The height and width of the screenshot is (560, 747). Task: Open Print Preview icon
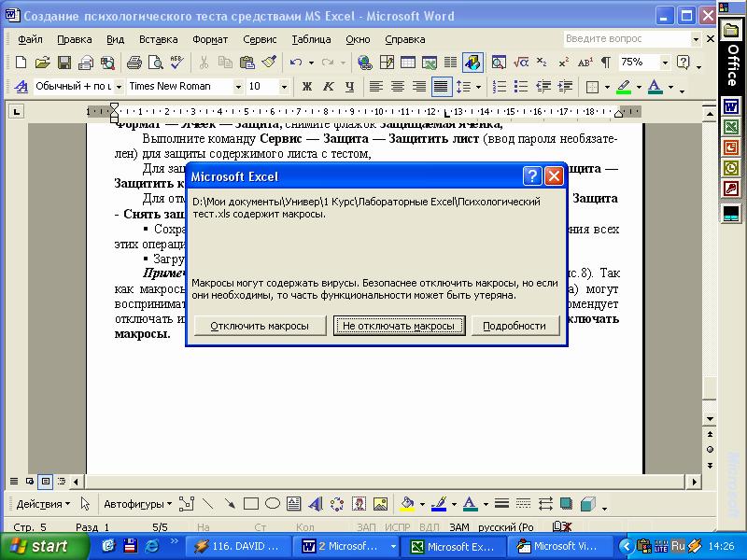155,63
